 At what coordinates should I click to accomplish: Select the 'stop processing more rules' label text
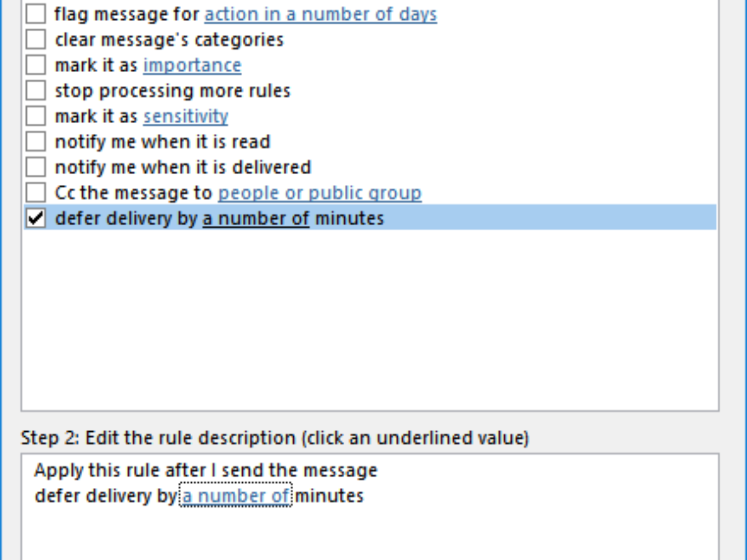coord(172,91)
